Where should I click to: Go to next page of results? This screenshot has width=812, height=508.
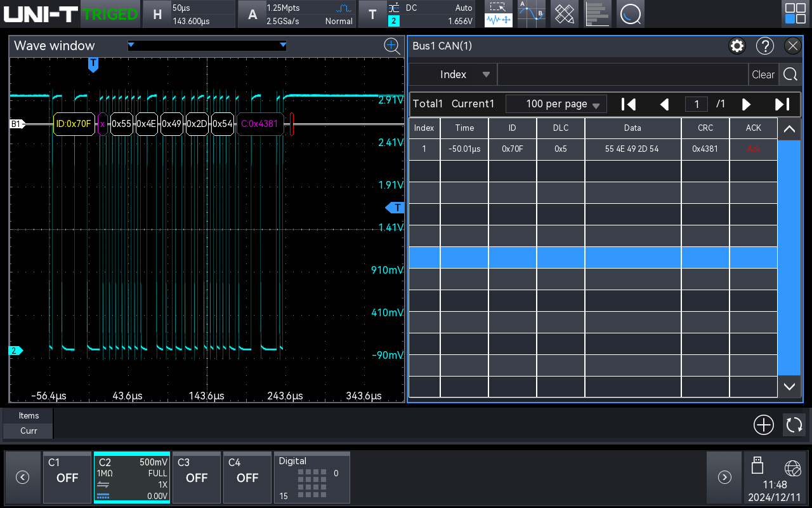pos(747,104)
